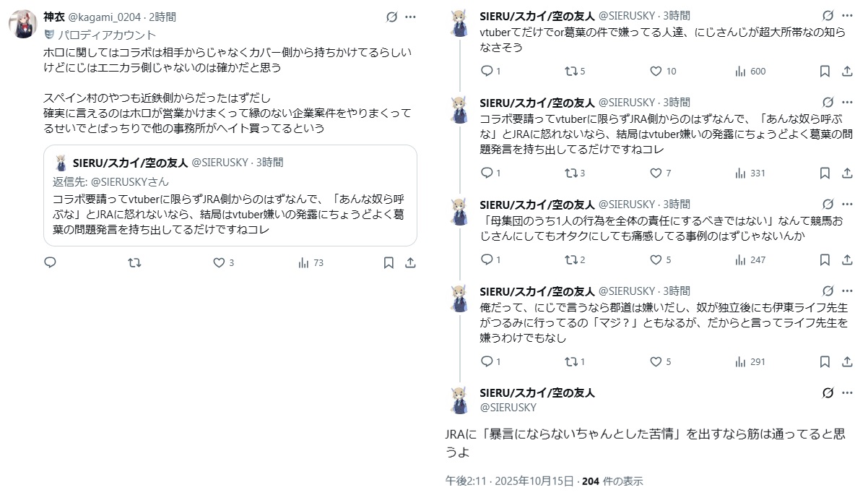This screenshot has height=498, width=868.
Task: Open more menu on bottom SIERU tweet
Action: (846, 392)
